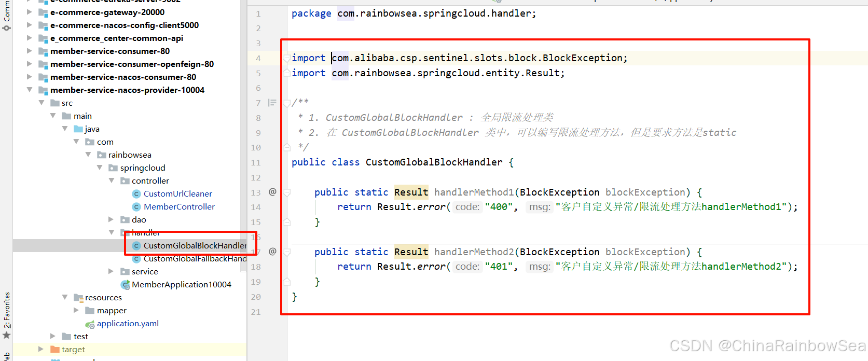The height and width of the screenshot is (361, 868).
Task: Fold handlerMethod1 body at line 13
Action: 287,192
